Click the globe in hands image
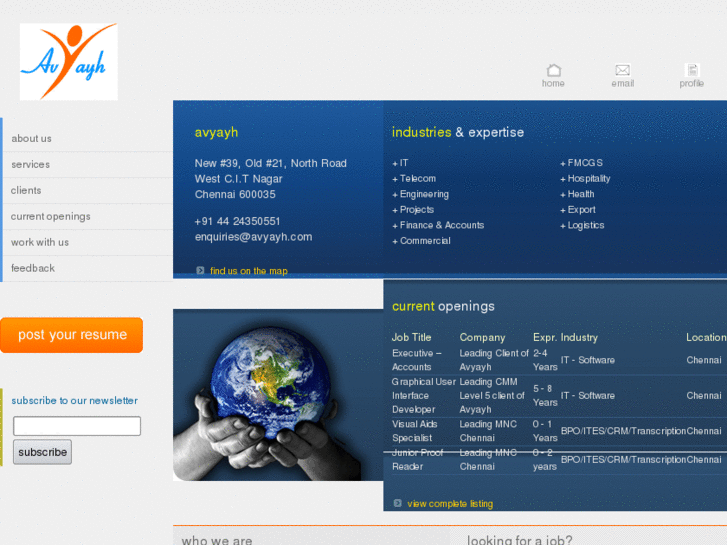The image size is (727, 545). point(278,395)
